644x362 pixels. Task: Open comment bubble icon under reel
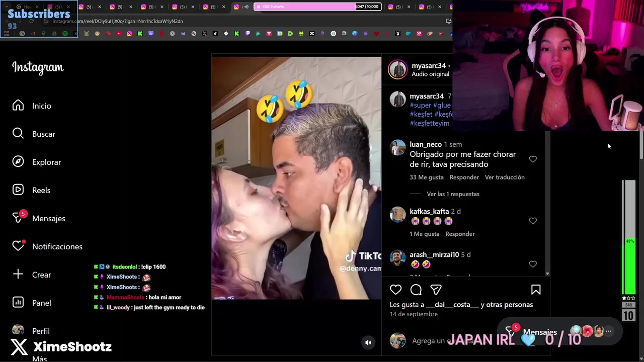point(416,290)
